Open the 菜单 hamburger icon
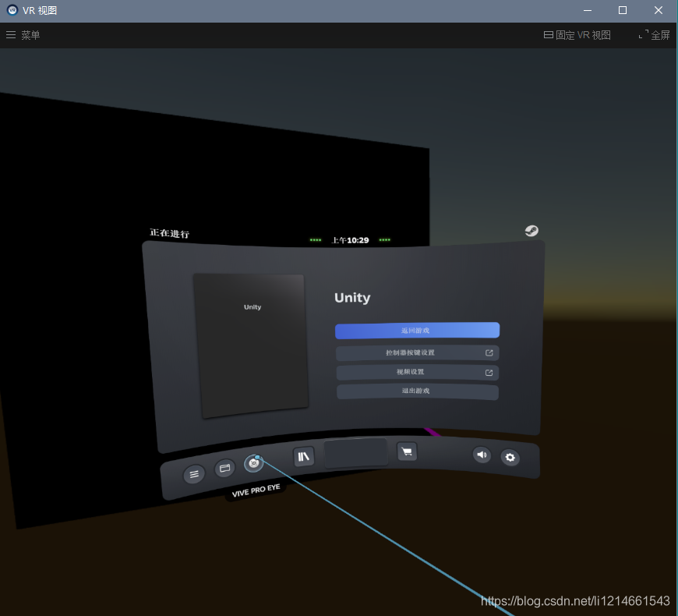Image resolution: width=678 pixels, height=616 pixels. click(x=11, y=34)
